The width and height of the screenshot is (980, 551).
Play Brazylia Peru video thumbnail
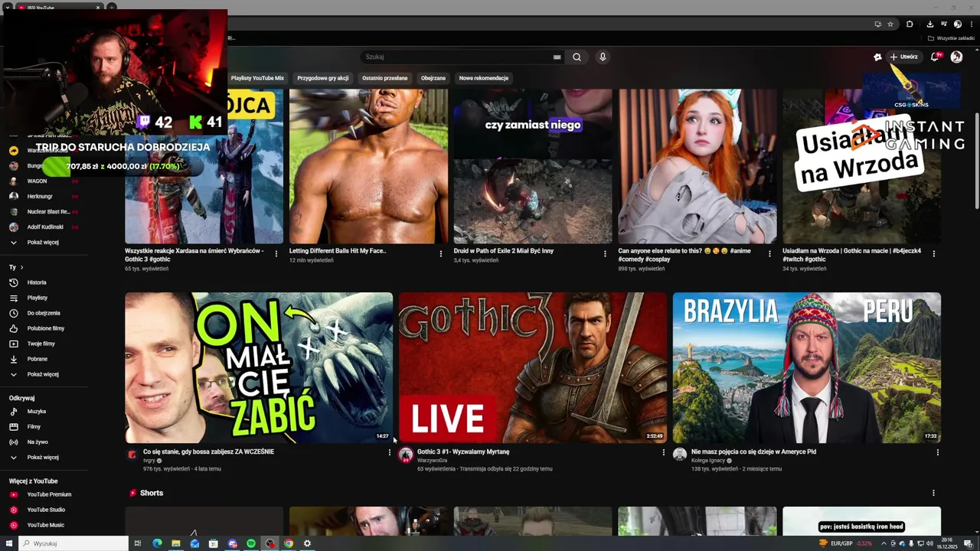click(x=807, y=367)
